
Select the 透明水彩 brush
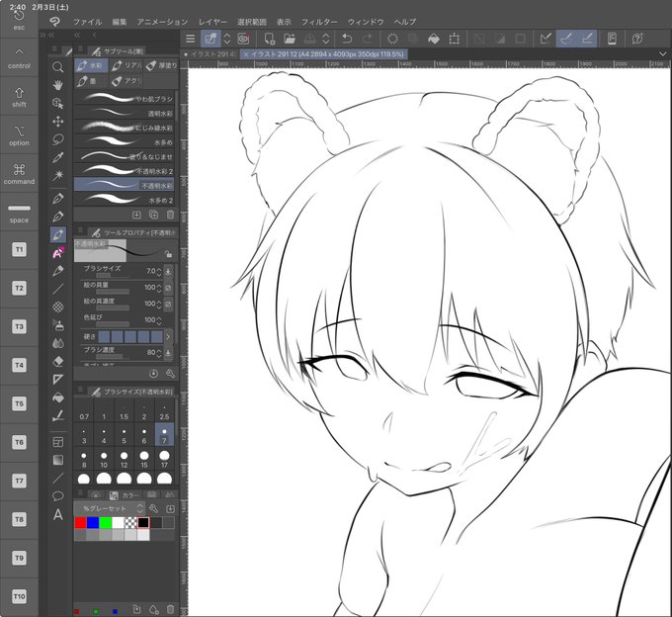click(125, 113)
